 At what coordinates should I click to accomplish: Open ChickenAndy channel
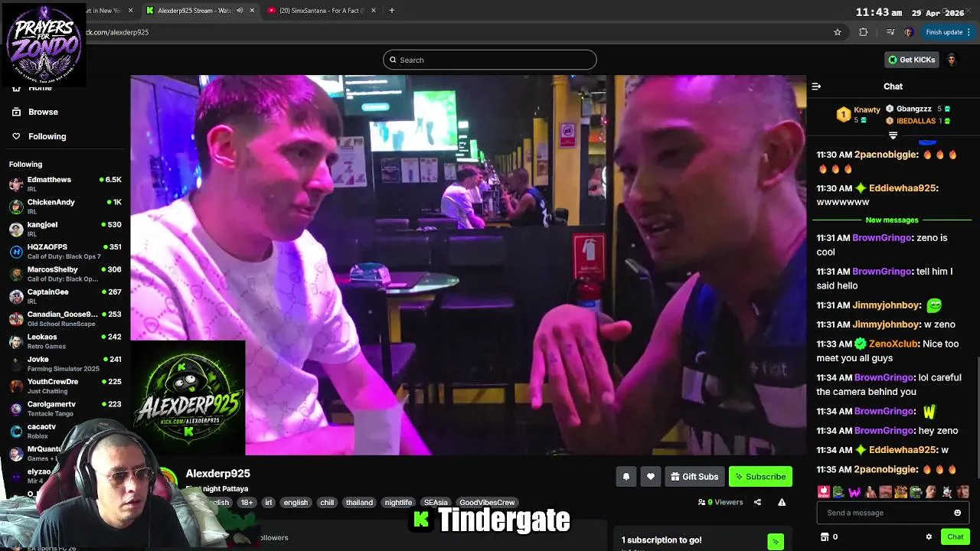coord(65,206)
